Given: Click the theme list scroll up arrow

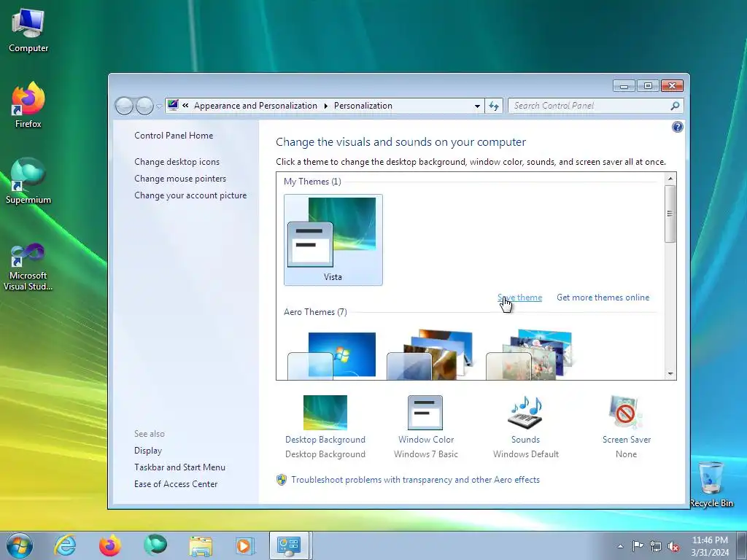Looking at the screenshot, I should [x=670, y=179].
